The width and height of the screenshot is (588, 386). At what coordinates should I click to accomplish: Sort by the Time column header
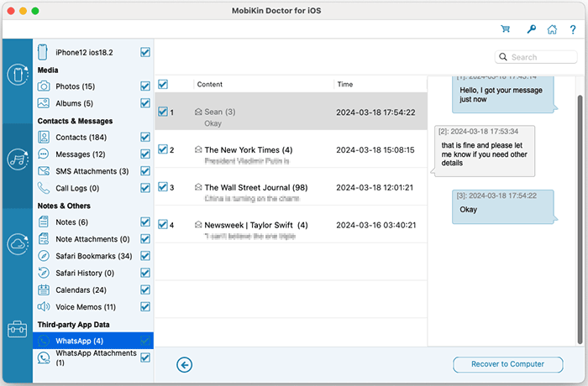[x=345, y=85]
